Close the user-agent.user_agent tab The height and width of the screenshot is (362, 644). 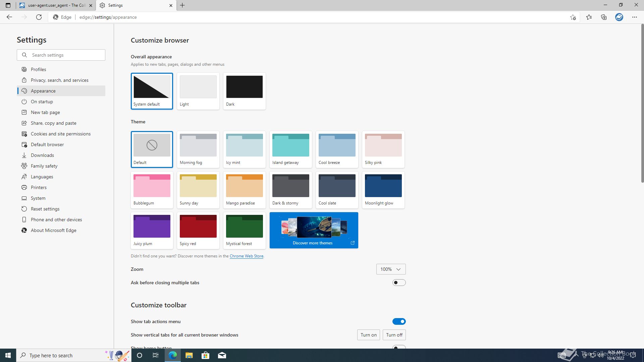pyautogui.click(x=91, y=5)
